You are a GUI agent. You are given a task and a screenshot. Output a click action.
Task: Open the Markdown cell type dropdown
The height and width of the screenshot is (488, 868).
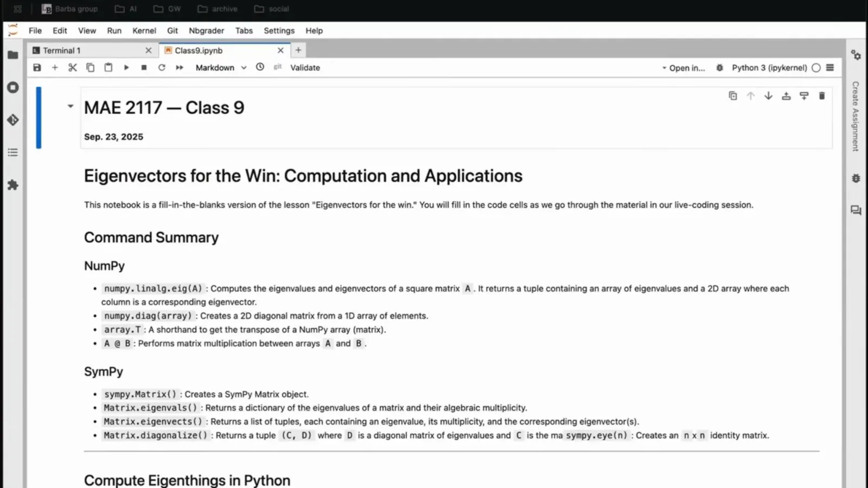pyautogui.click(x=221, y=68)
